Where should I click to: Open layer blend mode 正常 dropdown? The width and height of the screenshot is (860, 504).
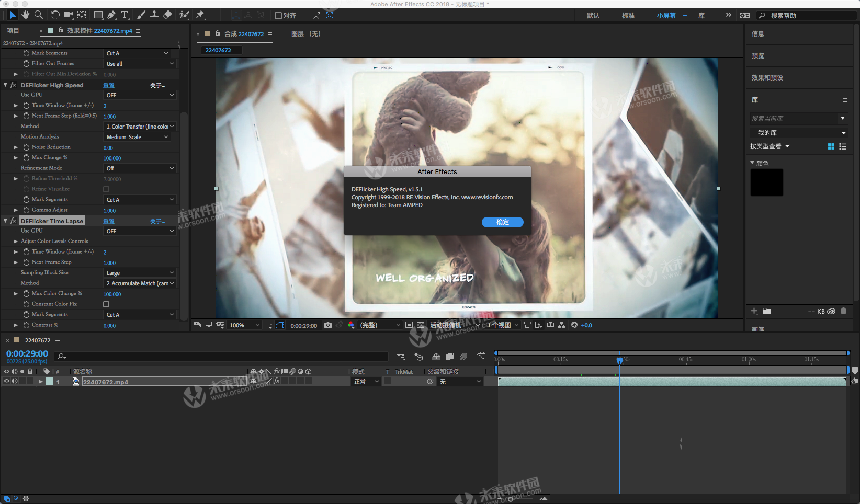[366, 382]
